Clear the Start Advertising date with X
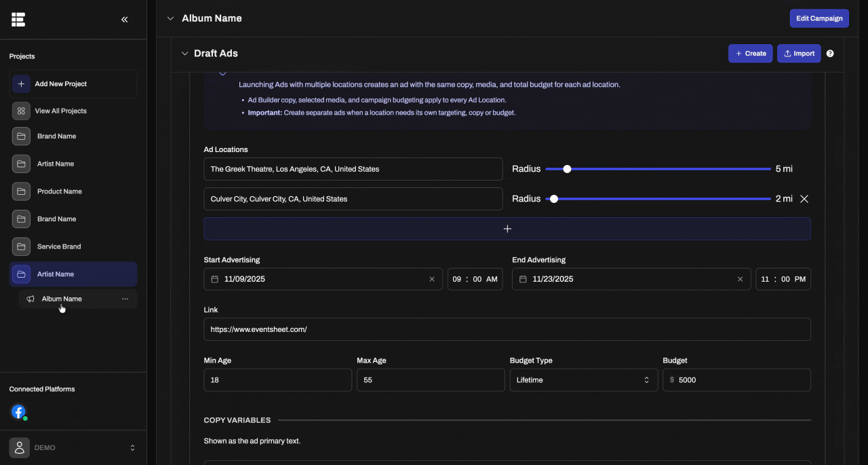The height and width of the screenshot is (465, 868). [x=432, y=279]
